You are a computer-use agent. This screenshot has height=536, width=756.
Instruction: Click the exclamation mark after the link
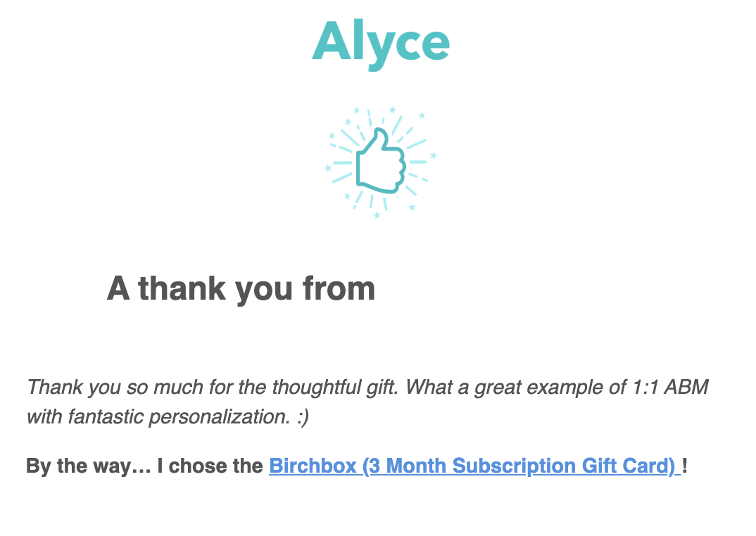tap(685, 466)
